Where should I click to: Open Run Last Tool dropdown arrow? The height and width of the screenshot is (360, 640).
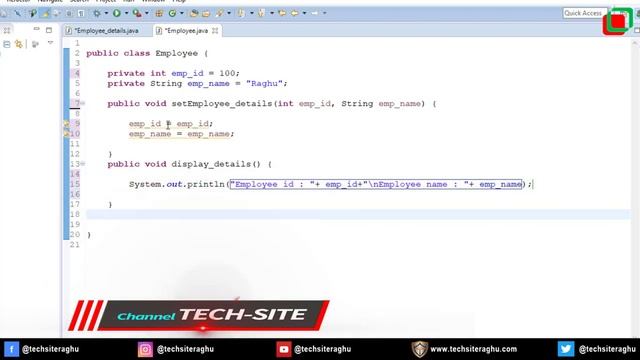[x=147, y=13]
